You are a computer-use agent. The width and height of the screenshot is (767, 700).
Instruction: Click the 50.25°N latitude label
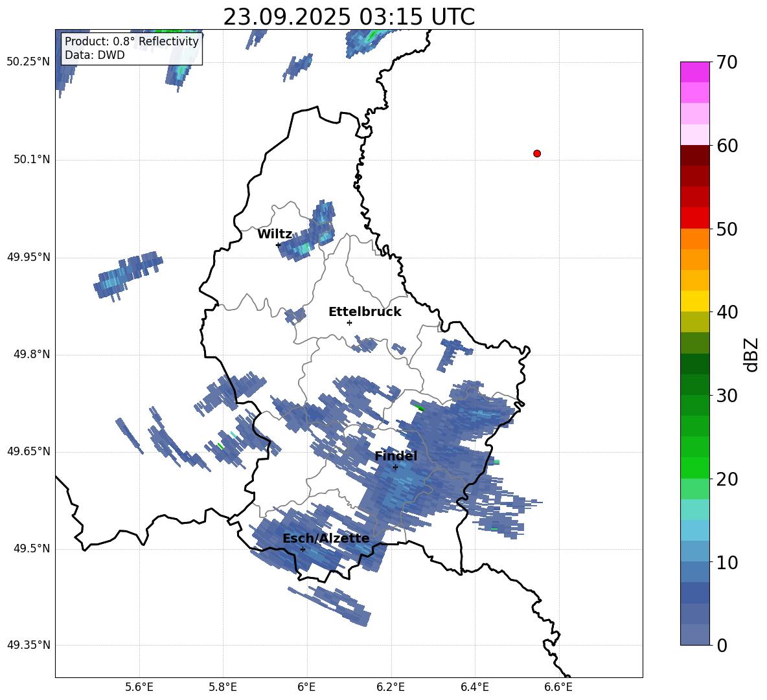tap(29, 62)
